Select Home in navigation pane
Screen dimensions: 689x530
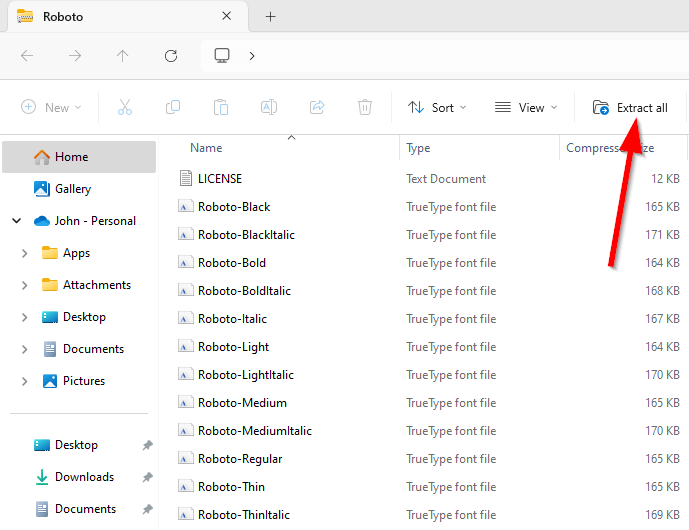[x=79, y=157]
